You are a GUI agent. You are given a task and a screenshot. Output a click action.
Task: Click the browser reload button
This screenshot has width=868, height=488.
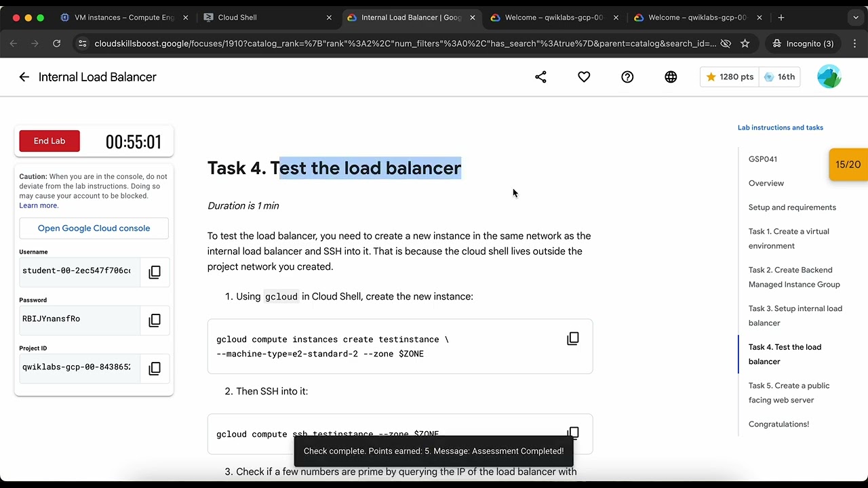[57, 43]
